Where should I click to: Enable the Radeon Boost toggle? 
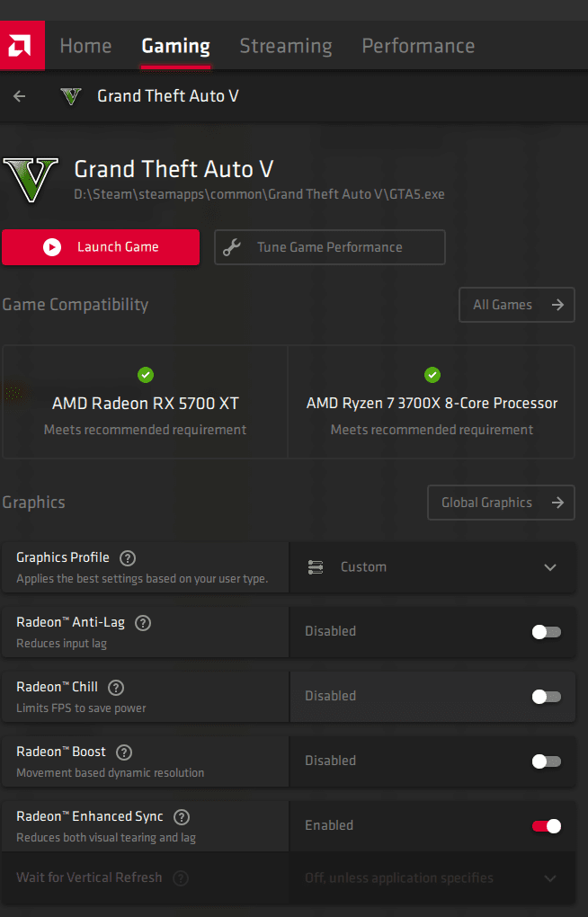[546, 761]
